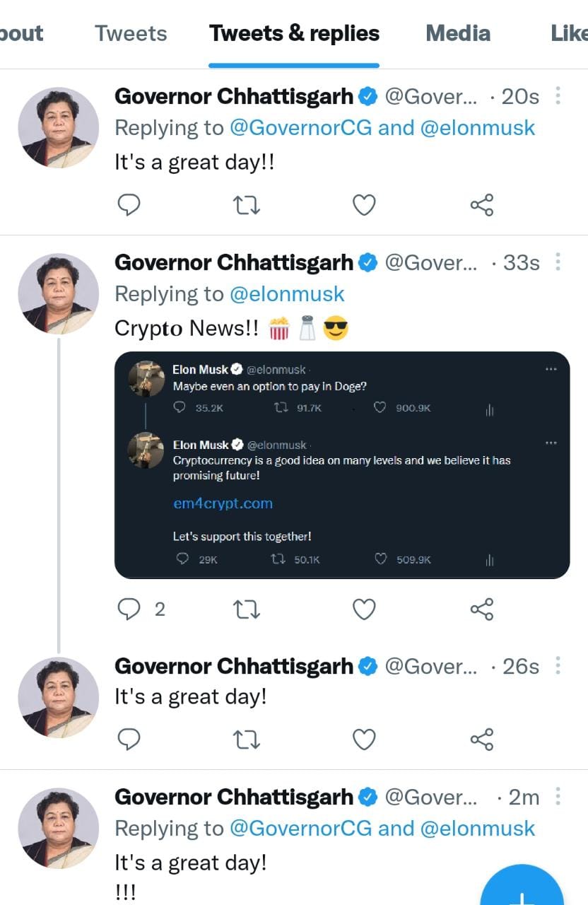Share the 26s "It's a great day!" tweet
The width and height of the screenshot is (588, 905).
pyautogui.click(x=481, y=739)
